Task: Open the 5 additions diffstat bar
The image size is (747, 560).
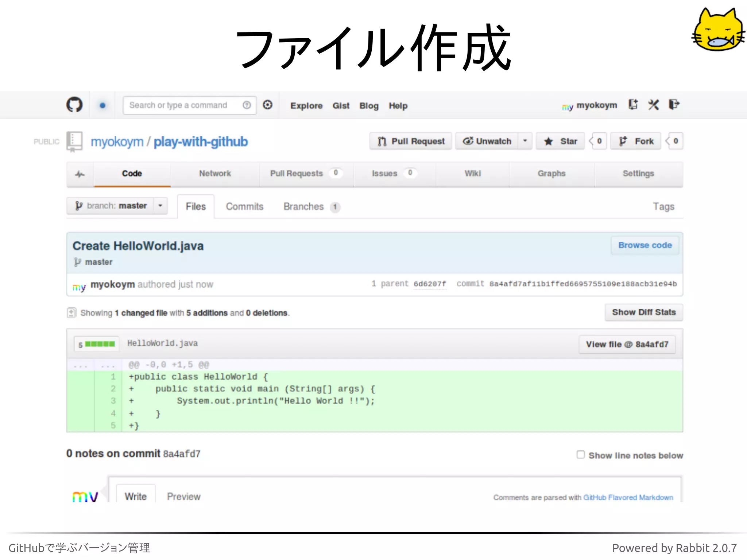Action: 97,344
